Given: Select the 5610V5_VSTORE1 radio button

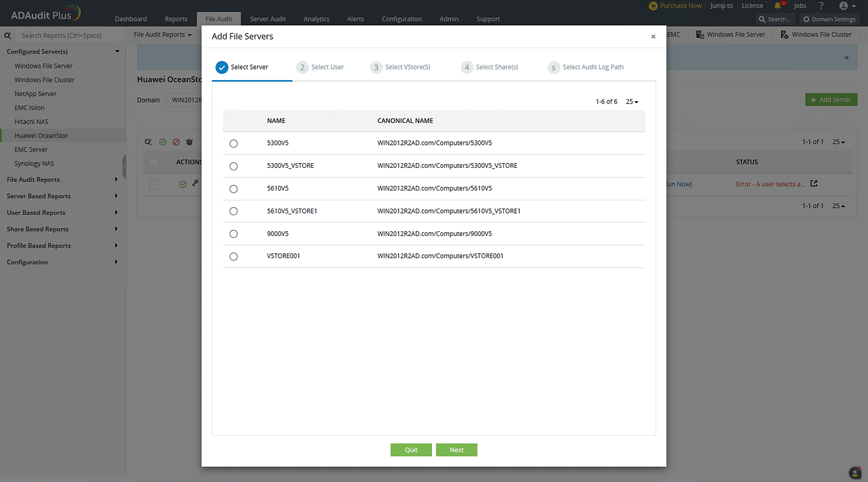Looking at the screenshot, I should coord(233,211).
